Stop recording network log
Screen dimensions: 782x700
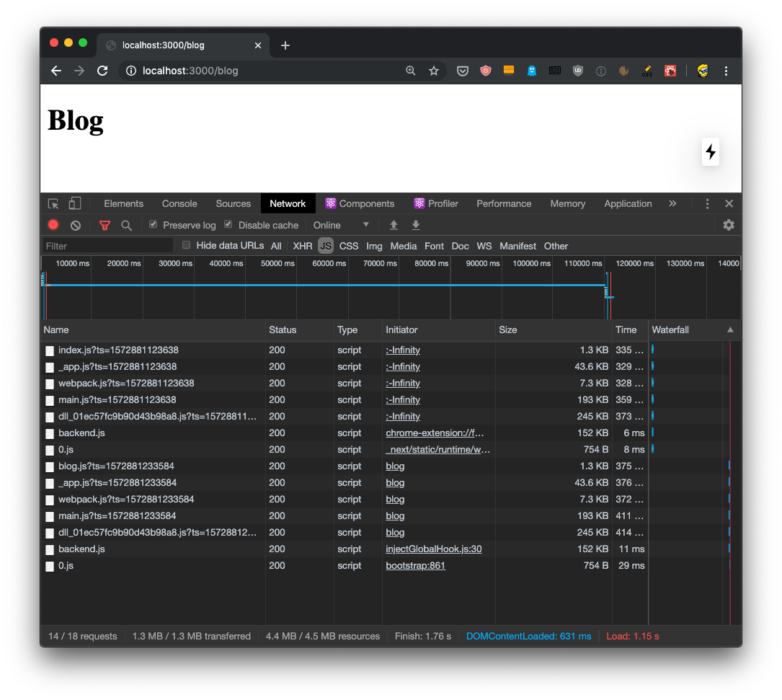53,225
